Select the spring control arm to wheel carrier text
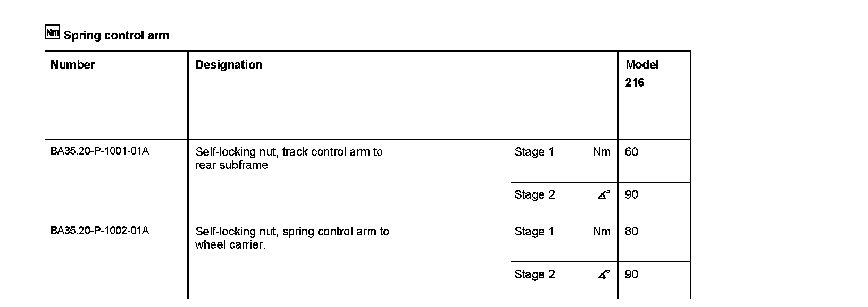This screenshot has width=868, height=307. (x=292, y=238)
